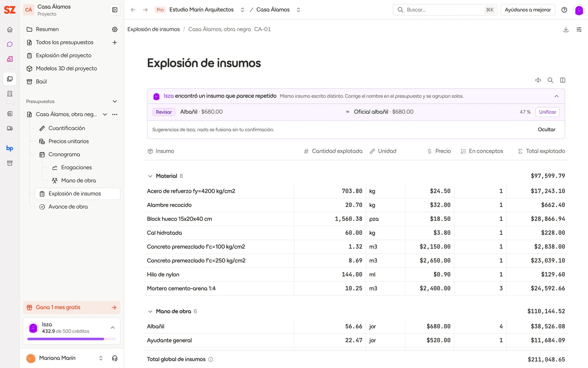Show info for Total global de insumos

(x=211, y=359)
